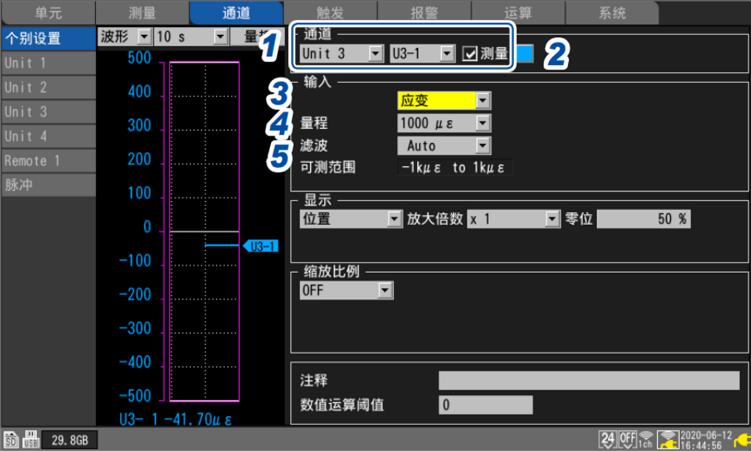Open the U3-1 channel dropdown
The height and width of the screenshot is (451, 751).
pos(421,53)
